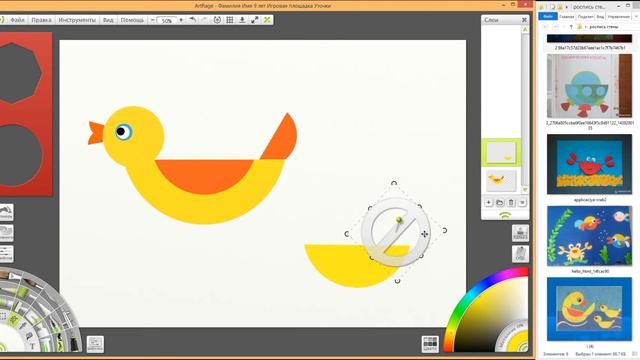Screen dimensions: 640x360
Task: Click the green workbench mode icon
Action: [x=267, y=20]
